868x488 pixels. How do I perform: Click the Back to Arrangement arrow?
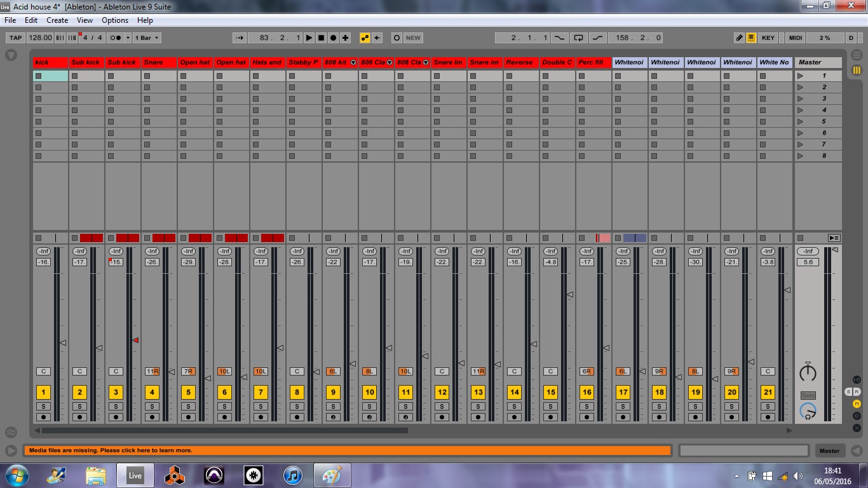pyautogui.click(x=377, y=37)
